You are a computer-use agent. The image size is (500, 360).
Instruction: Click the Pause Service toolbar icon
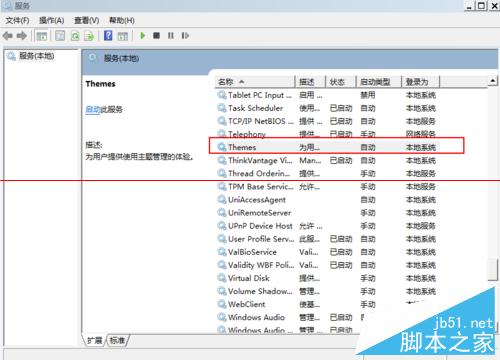171,35
